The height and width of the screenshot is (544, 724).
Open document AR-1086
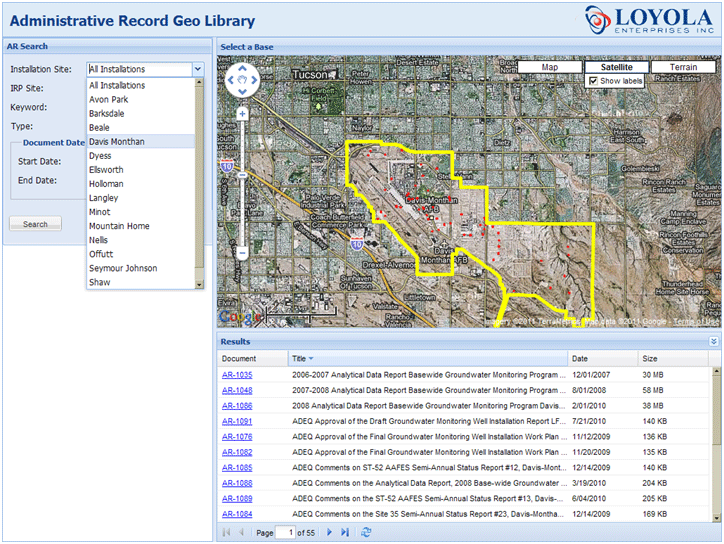point(237,406)
